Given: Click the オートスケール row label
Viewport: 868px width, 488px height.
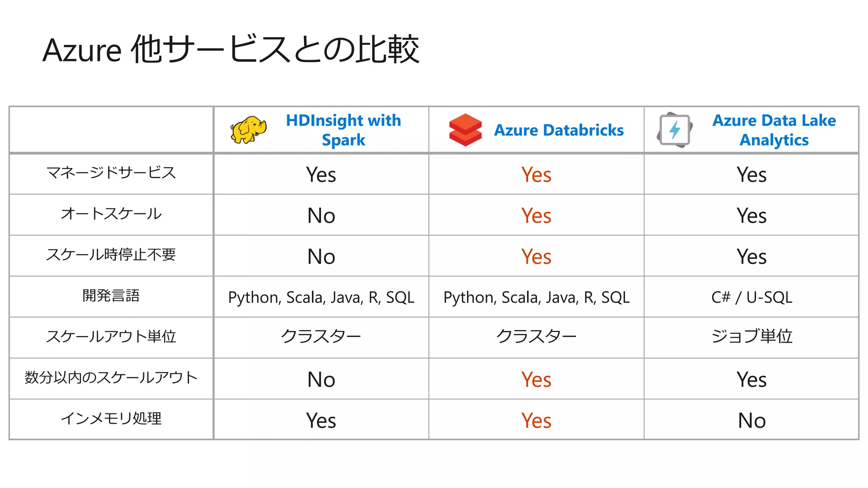Looking at the screenshot, I should click(111, 213).
